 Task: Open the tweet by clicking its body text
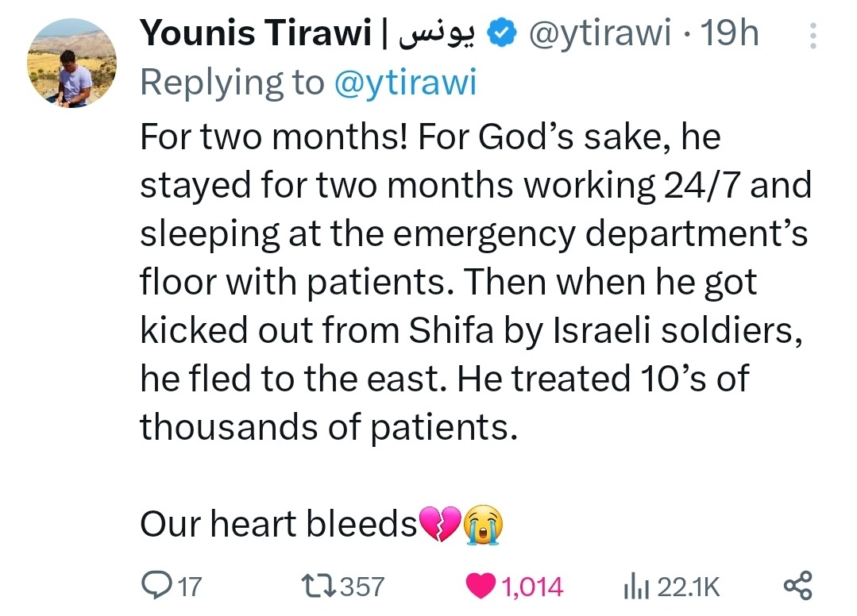coord(469,283)
